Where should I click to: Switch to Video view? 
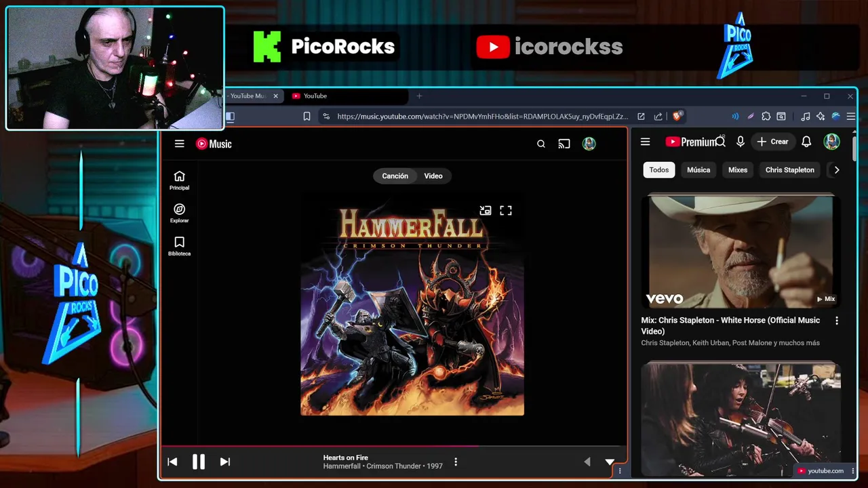pyautogui.click(x=433, y=176)
